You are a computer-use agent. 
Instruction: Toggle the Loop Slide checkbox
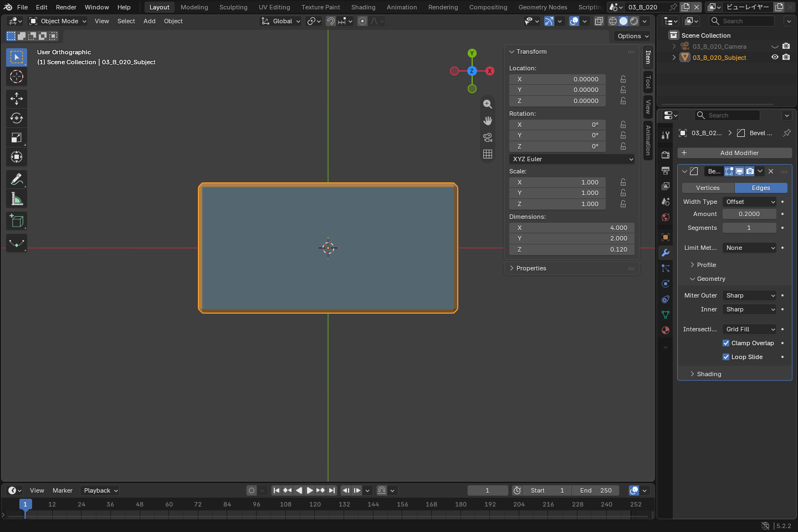[x=726, y=357]
